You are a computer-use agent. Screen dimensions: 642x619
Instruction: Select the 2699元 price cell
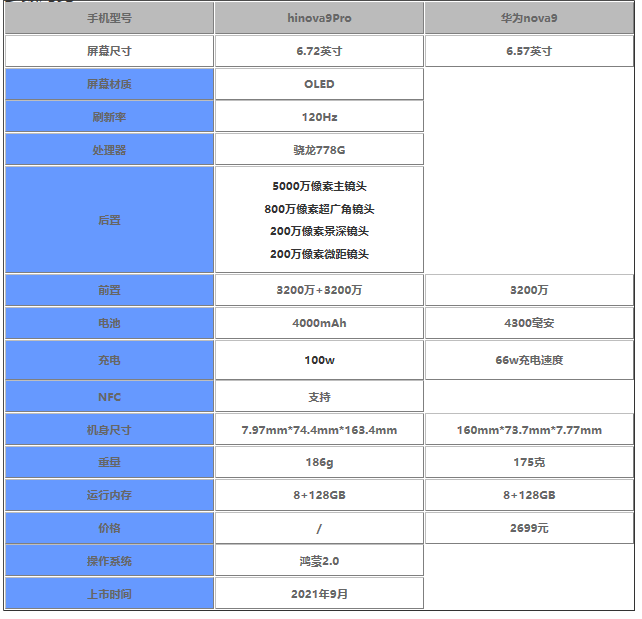point(529,528)
